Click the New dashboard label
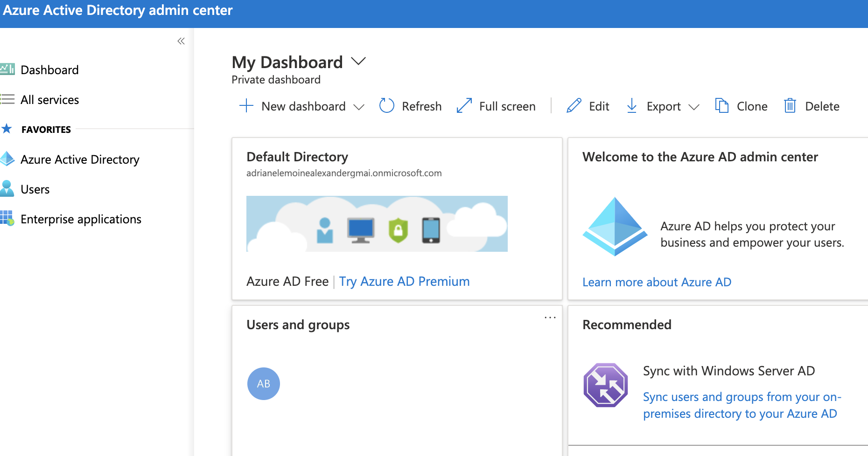Viewport: 868px width, 456px height. point(303,106)
